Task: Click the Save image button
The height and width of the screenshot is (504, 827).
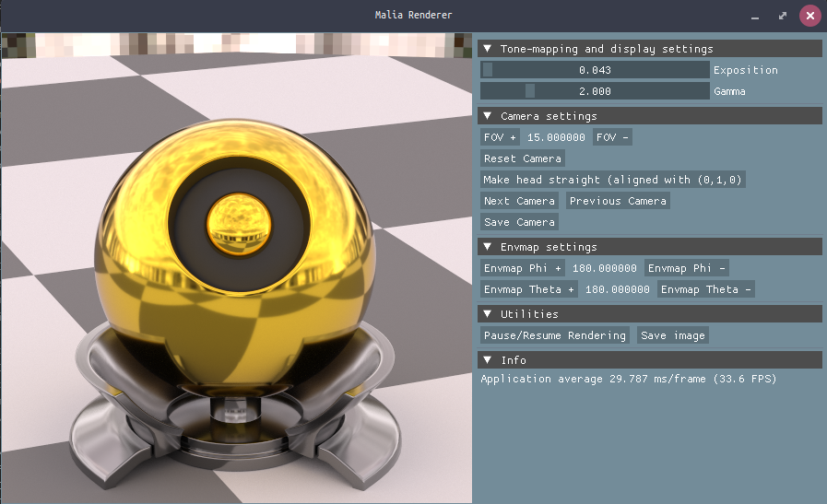Action: pyautogui.click(x=672, y=335)
